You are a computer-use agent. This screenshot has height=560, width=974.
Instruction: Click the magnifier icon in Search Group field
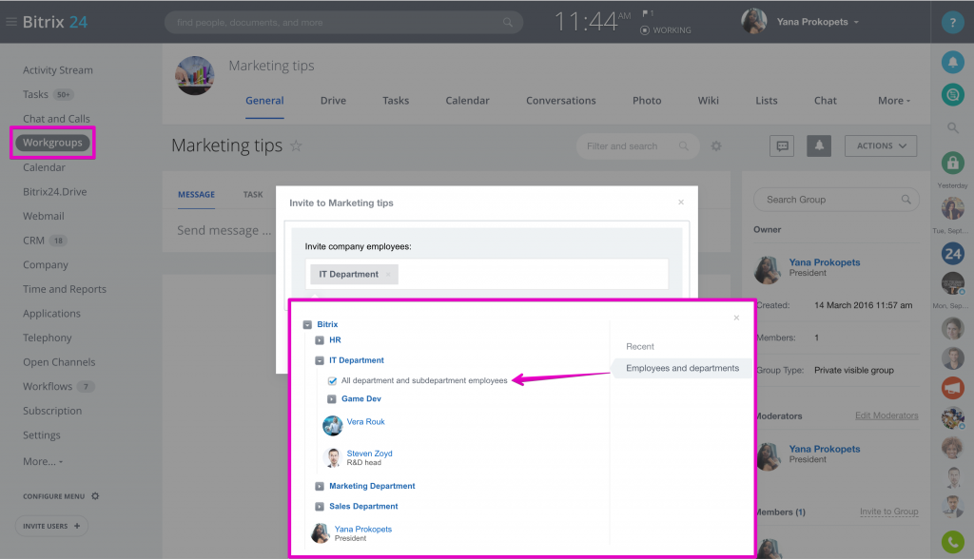point(906,200)
